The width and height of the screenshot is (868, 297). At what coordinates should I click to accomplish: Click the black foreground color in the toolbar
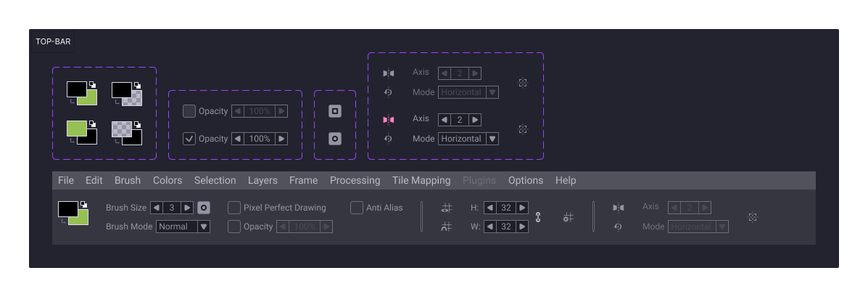(67, 208)
